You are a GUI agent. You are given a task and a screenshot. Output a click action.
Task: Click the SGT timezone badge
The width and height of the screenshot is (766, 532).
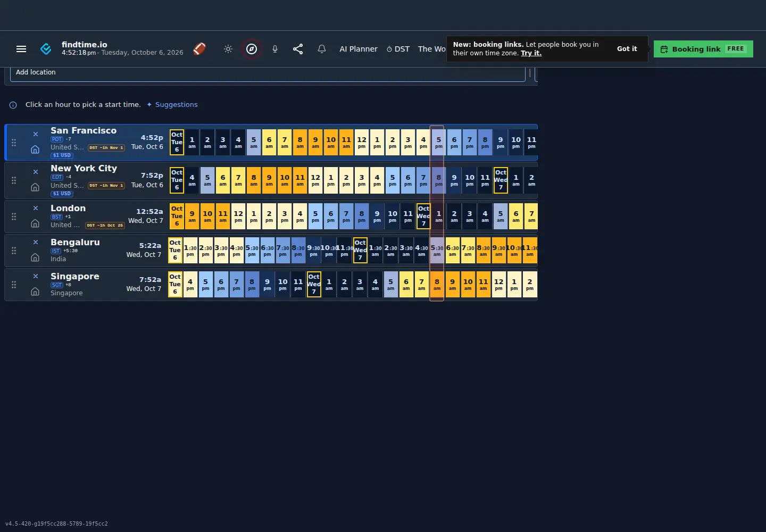coord(57,285)
